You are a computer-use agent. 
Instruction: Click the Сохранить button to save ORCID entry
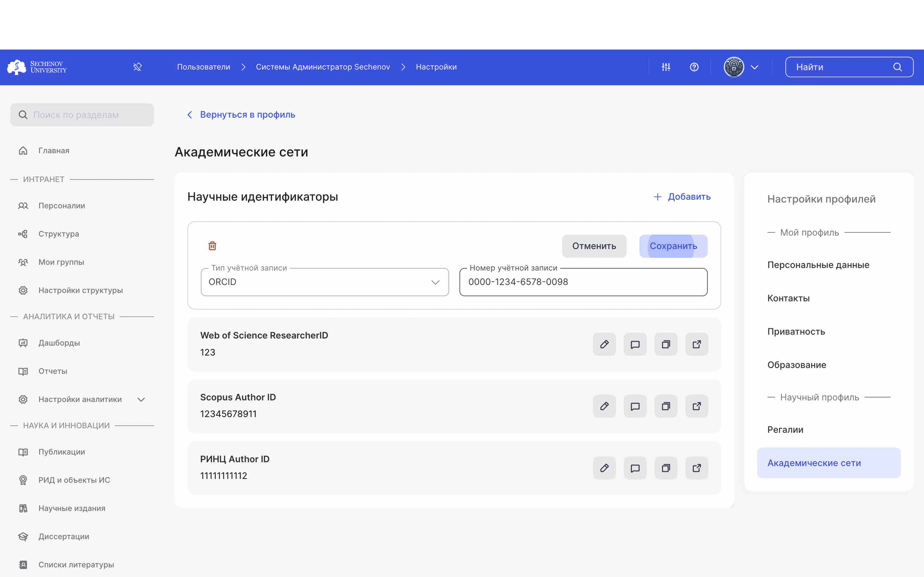click(673, 246)
